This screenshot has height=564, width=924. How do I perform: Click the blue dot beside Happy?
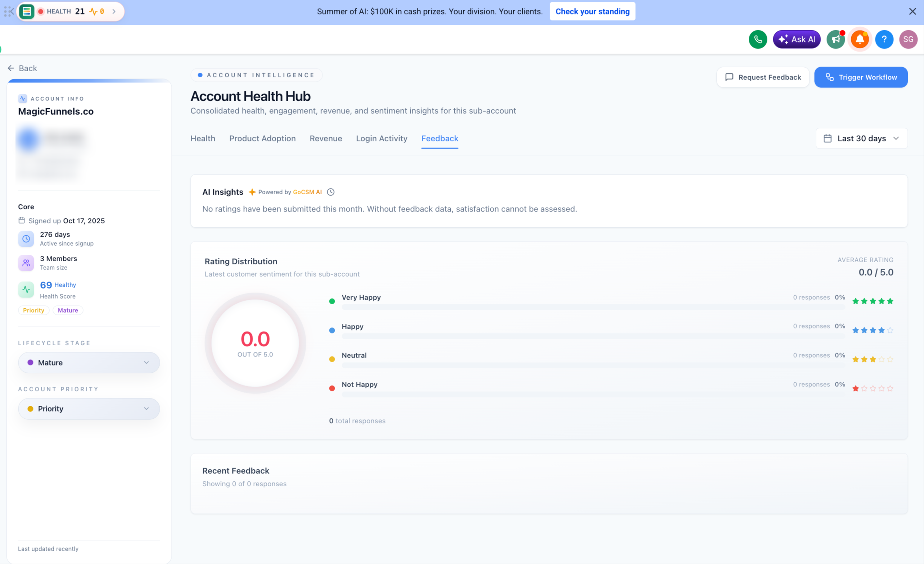pyautogui.click(x=332, y=331)
